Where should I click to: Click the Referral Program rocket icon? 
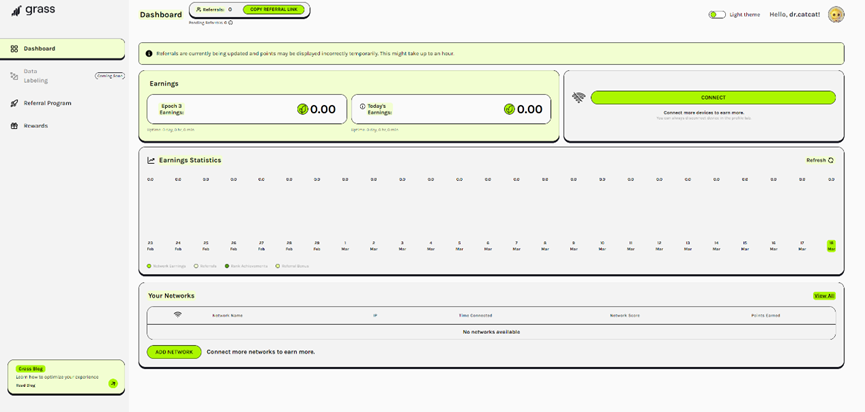(14, 103)
